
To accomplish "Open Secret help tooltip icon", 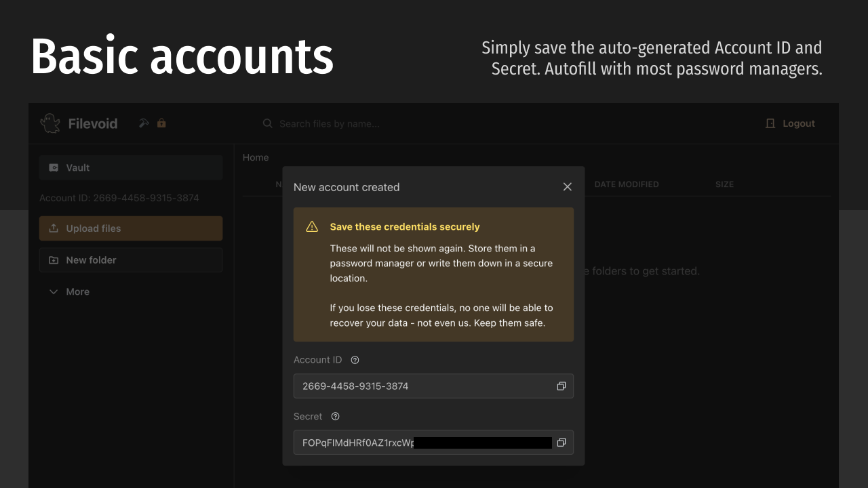I will (x=335, y=417).
